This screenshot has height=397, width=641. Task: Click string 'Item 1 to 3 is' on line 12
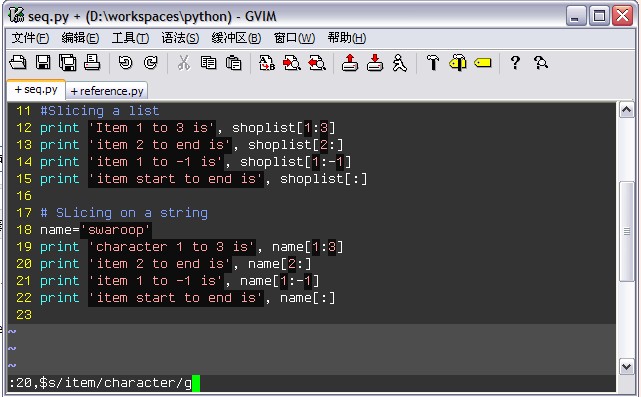click(152, 128)
